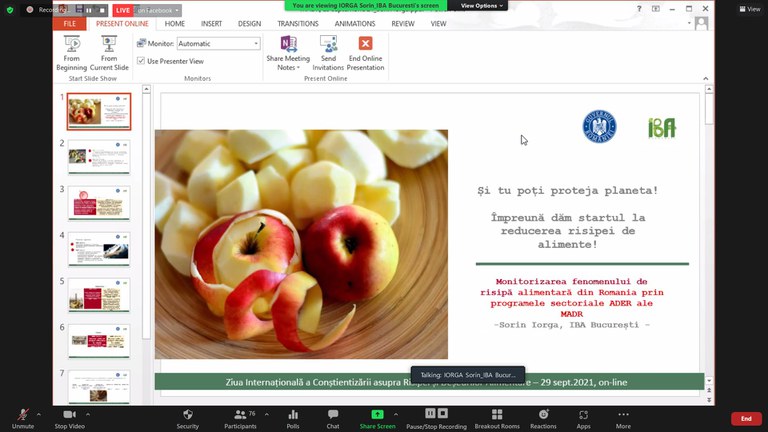Toggle the Use Presenter View checkbox
Image resolution: width=768 pixels, height=432 pixels.
pyautogui.click(x=141, y=61)
